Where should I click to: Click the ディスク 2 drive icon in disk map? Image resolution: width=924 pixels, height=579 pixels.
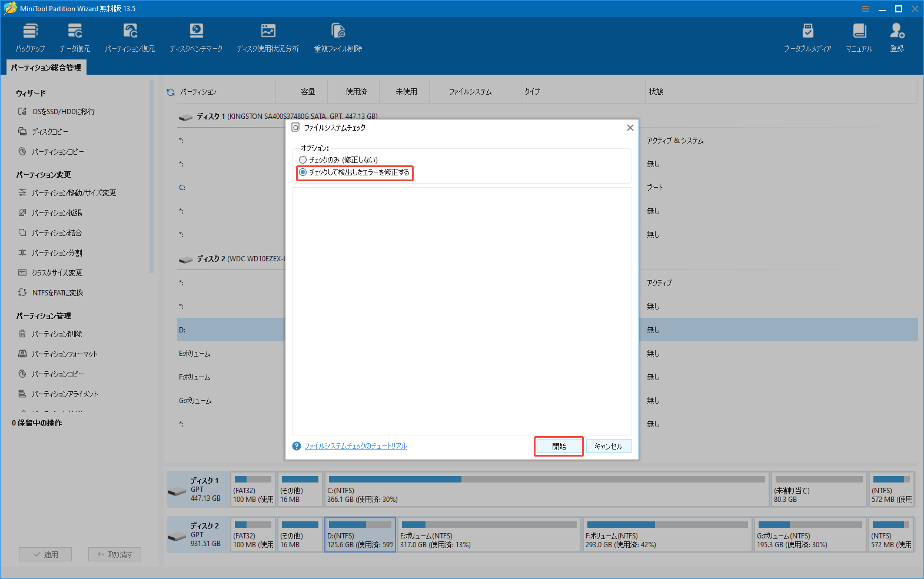click(177, 537)
